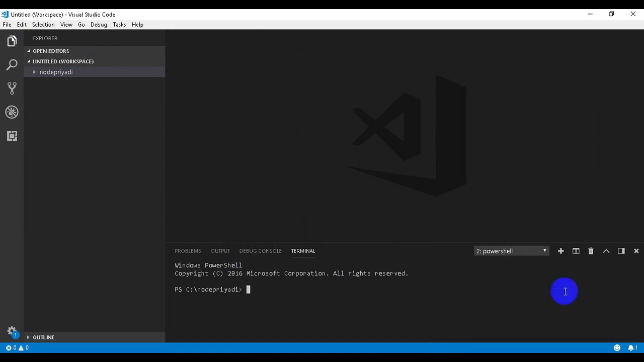Close the terminal panel
The height and width of the screenshot is (362, 644).
636,251
